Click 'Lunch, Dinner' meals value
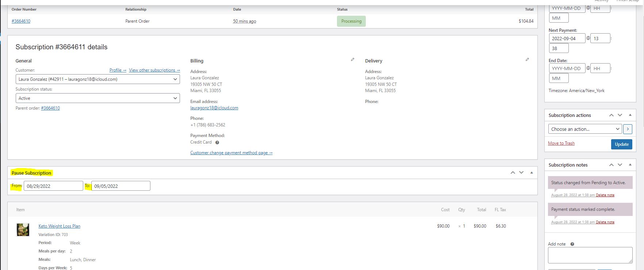Screen dimensions: 644x270 (x=83, y=260)
